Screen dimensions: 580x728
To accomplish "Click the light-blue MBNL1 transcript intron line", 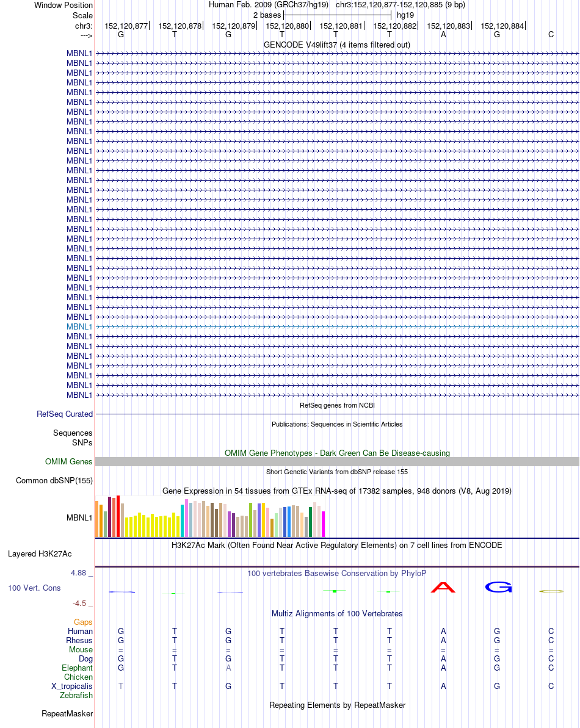I will click(337, 327).
